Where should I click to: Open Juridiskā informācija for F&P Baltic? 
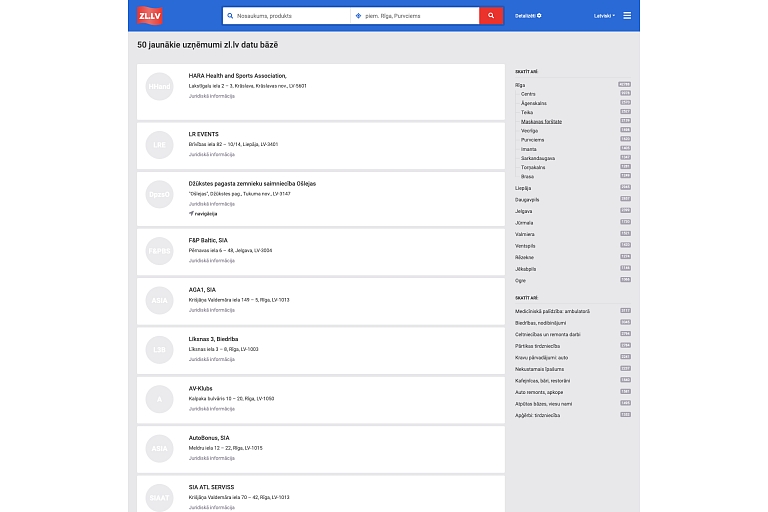click(x=212, y=261)
